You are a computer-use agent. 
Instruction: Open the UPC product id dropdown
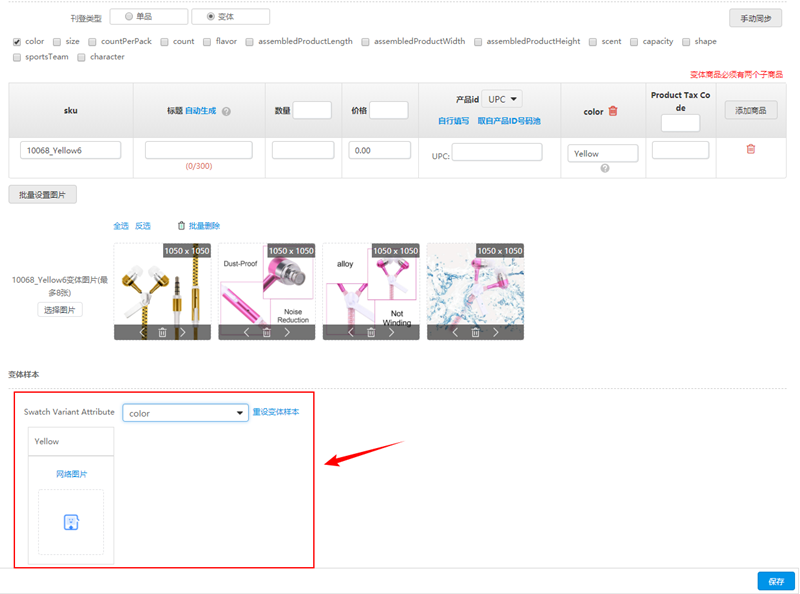(503, 99)
